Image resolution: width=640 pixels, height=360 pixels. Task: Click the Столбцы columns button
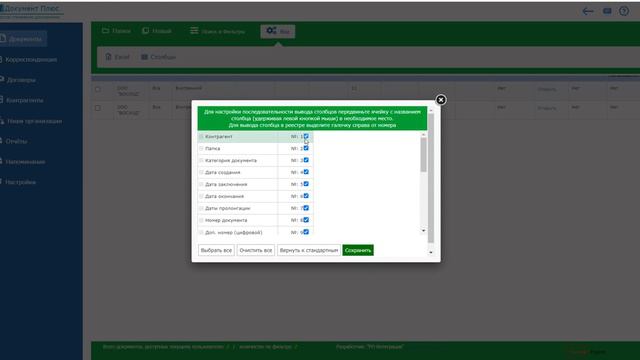click(x=158, y=57)
